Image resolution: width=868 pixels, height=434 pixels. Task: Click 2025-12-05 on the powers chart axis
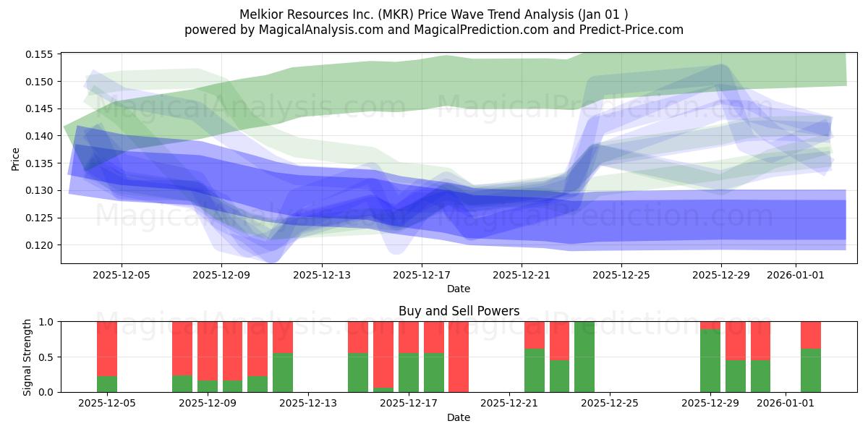(107, 404)
